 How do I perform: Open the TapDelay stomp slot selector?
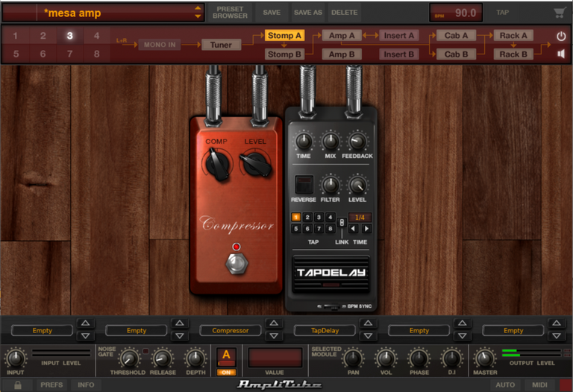[x=325, y=330]
